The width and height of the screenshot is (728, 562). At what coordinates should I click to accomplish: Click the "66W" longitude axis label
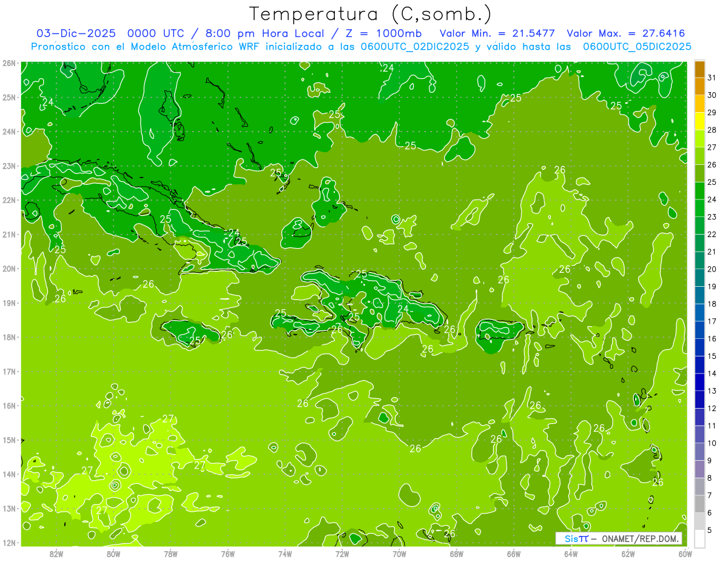pos(513,554)
